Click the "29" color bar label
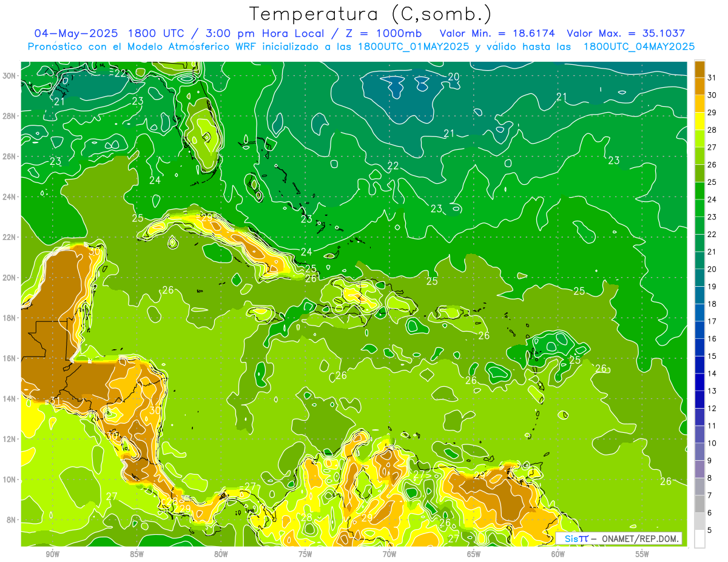 712,113
